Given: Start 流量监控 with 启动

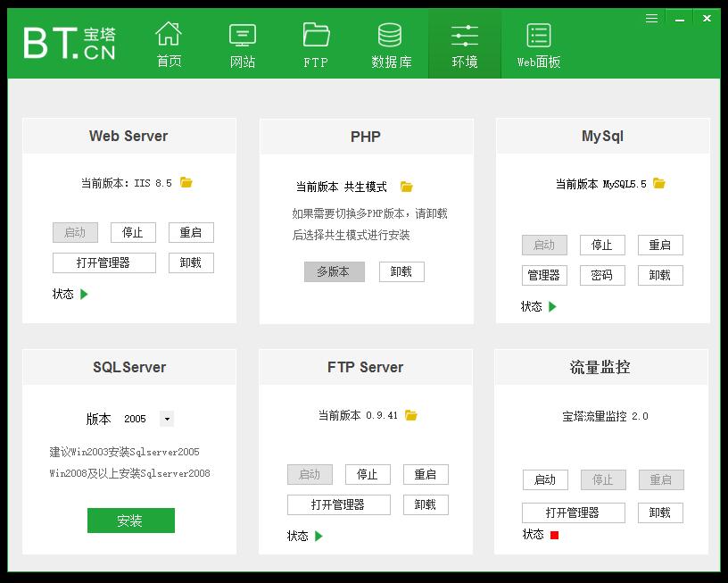Looking at the screenshot, I should (545, 479).
